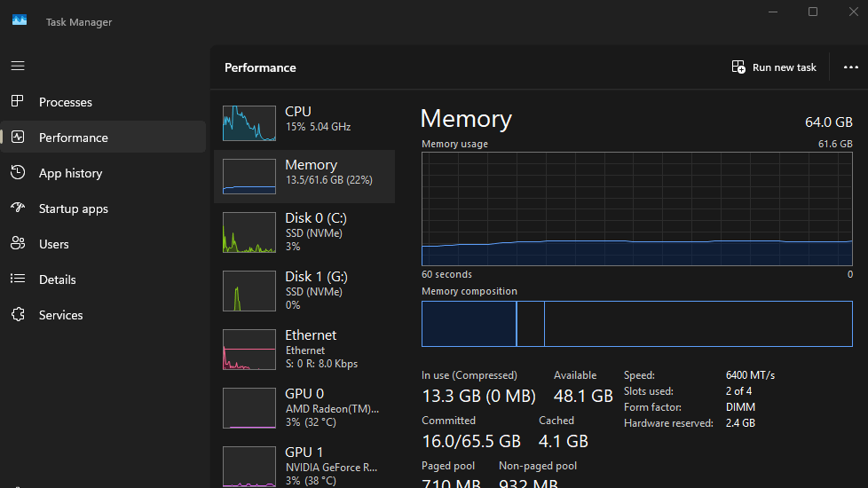Click the Run new task button
The width and height of the screenshot is (868, 488).
pos(774,67)
